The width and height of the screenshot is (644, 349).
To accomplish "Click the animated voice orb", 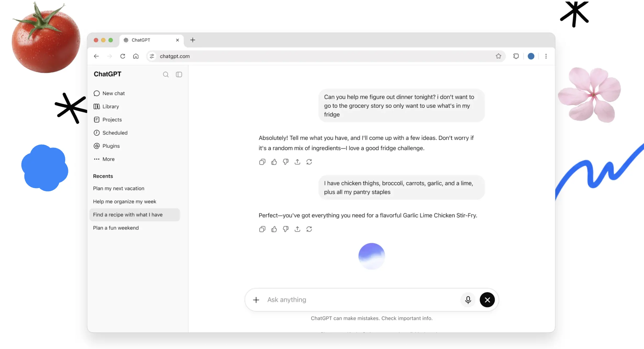I will [371, 256].
